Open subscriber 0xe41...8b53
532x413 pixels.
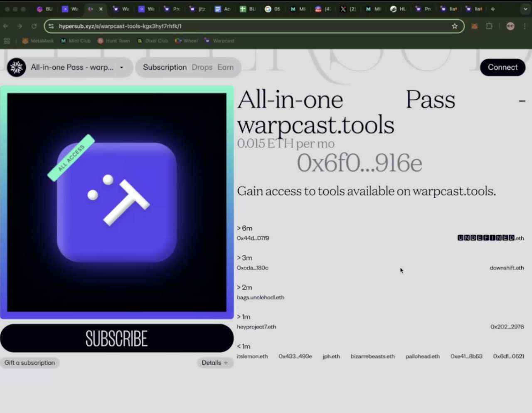tap(466, 356)
